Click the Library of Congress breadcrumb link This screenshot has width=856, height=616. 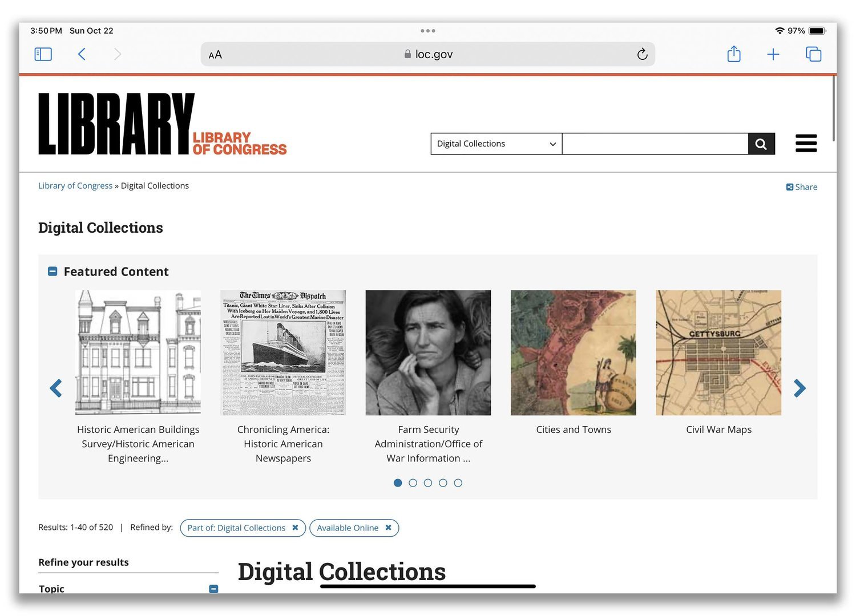pos(75,186)
